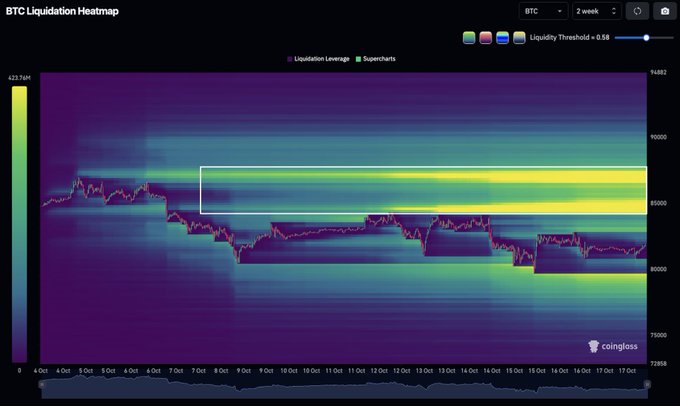Click the Liquidity Threshold slider handle

tap(646, 38)
